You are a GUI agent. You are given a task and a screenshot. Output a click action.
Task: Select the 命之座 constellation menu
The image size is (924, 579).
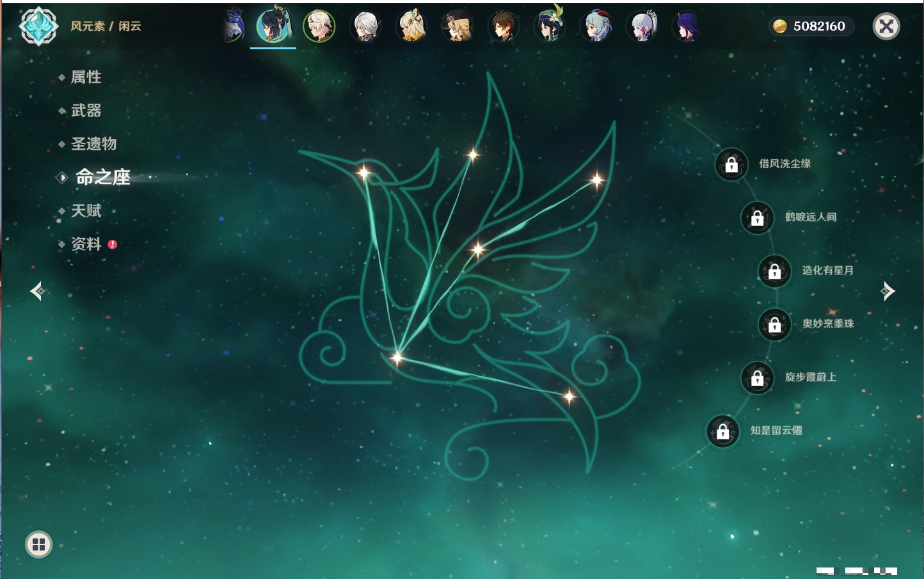(x=102, y=177)
